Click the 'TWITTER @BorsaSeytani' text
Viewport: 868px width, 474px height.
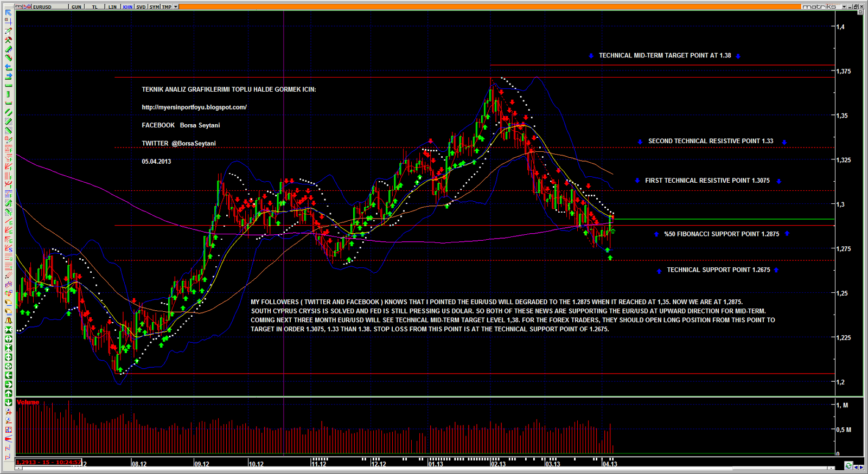click(x=178, y=144)
